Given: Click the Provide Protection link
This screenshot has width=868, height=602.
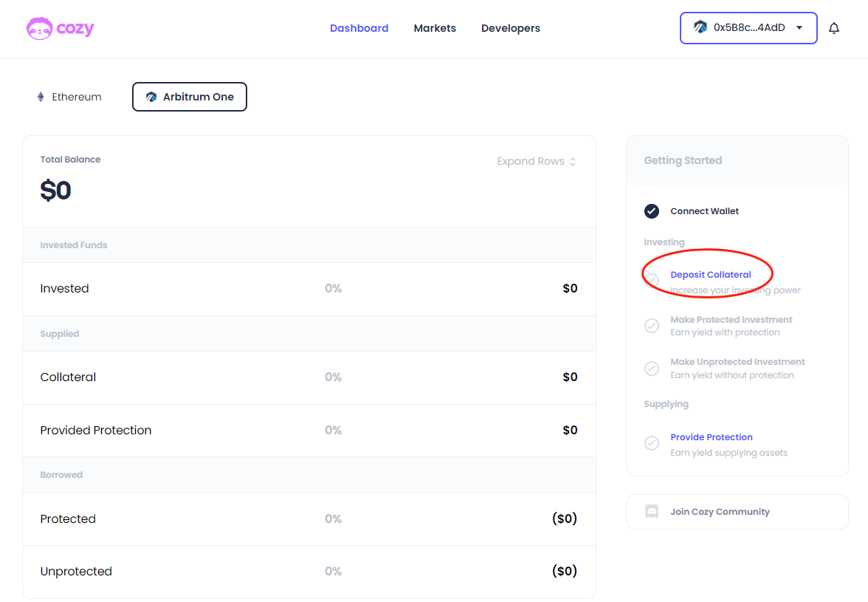Looking at the screenshot, I should coord(711,437).
